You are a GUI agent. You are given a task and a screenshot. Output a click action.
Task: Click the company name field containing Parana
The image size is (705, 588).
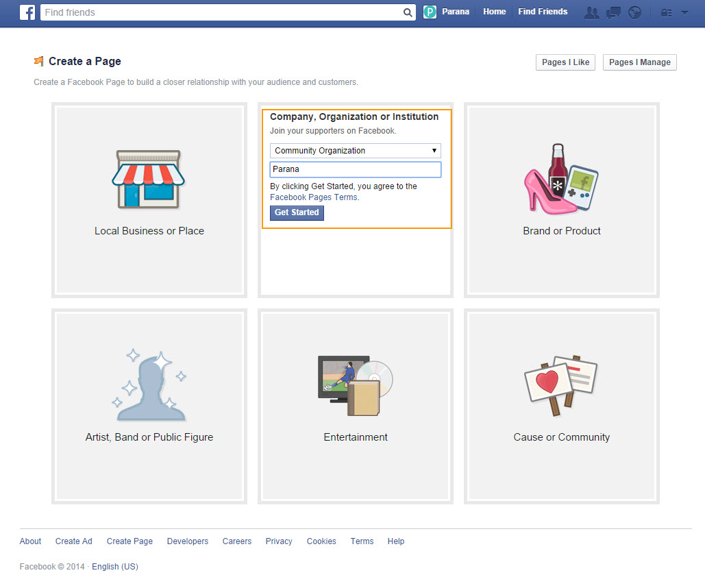[x=356, y=169]
